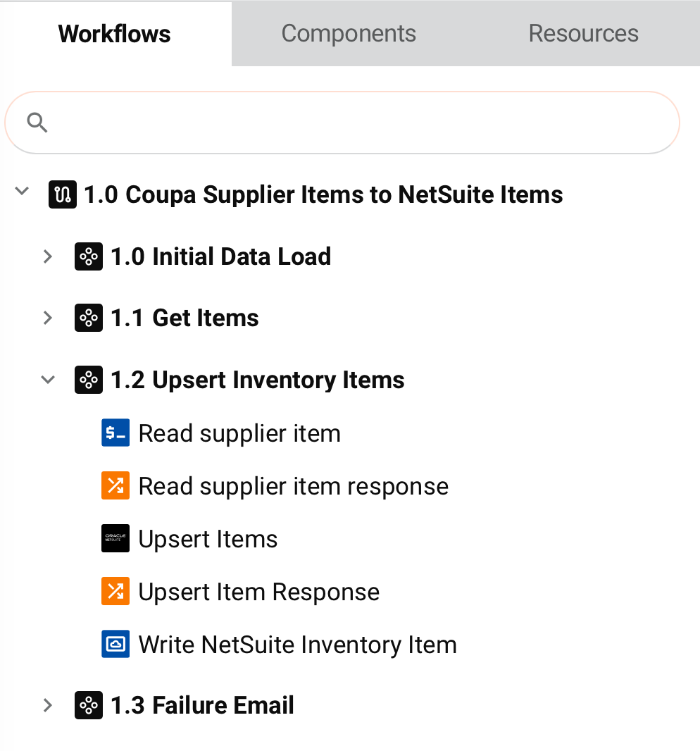Select the Upsert Item Response tree item
700x751 pixels.
click(258, 592)
